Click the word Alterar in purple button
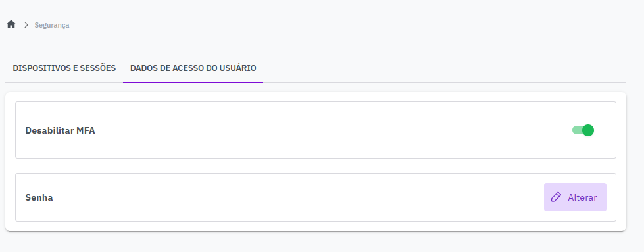 (582, 197)
